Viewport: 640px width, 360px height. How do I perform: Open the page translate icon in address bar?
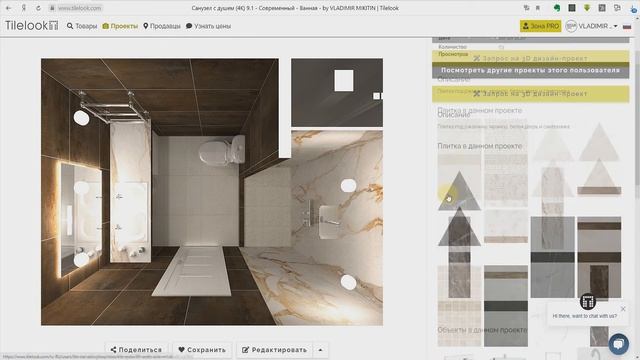pos(527,8)
